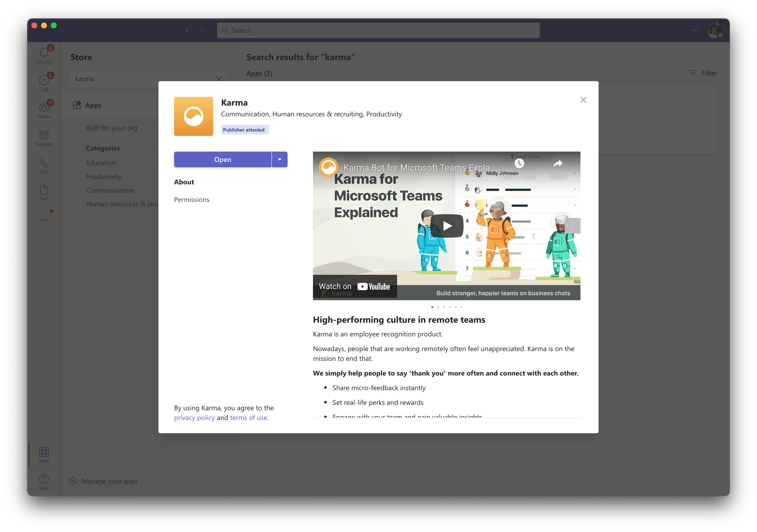Select the About tab
Screen dimensions: 757x532
click(184, 182)
